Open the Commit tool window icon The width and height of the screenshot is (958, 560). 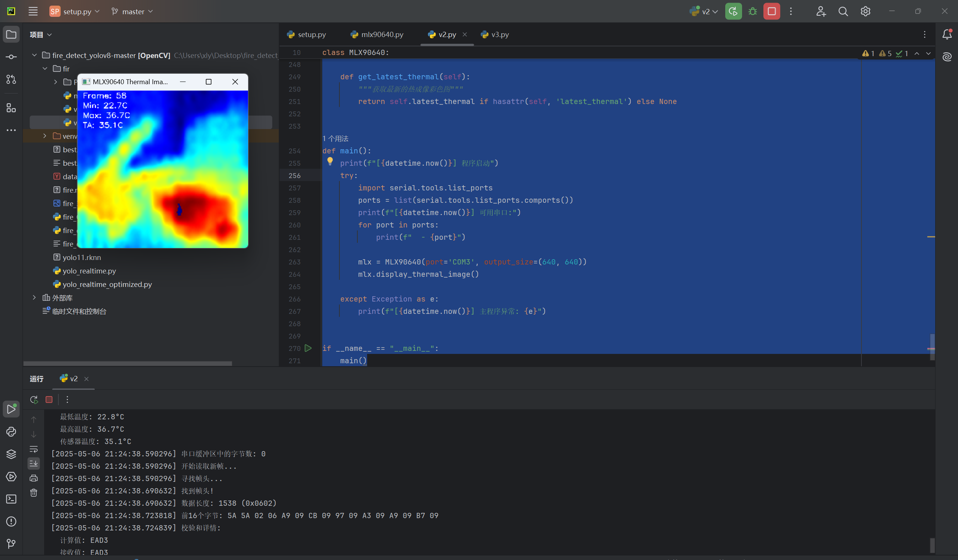pos(11,57)
